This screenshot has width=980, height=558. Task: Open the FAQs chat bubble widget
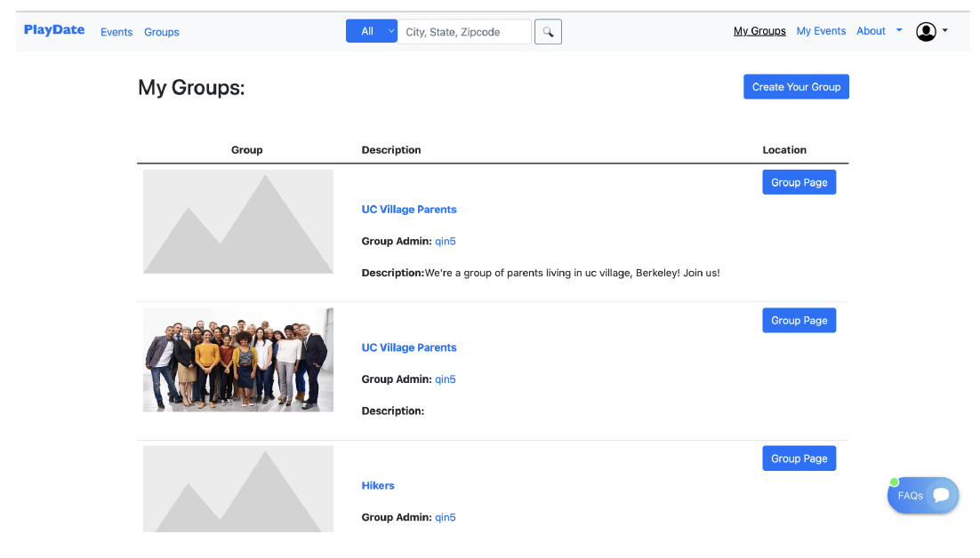pyautogui.click(x=922, y=496)
